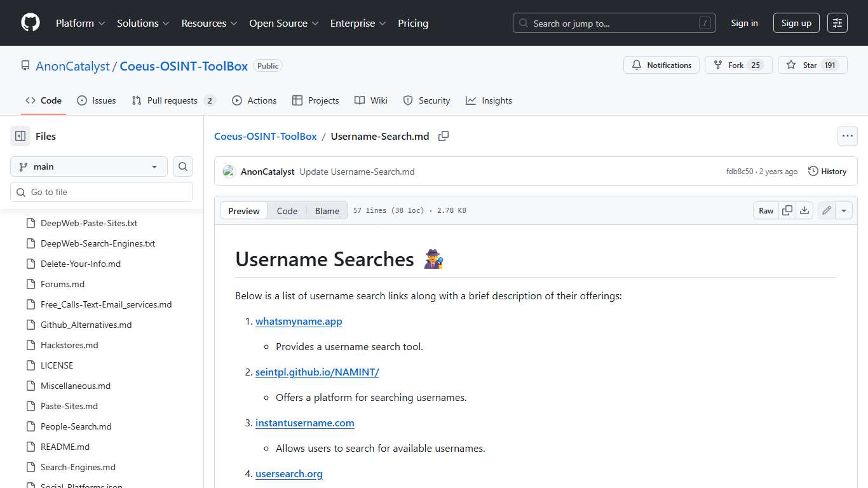Edit this file with the pencil icon
Image resolution: width=868 pixels, height=488 pixels.
click(826, 210)
